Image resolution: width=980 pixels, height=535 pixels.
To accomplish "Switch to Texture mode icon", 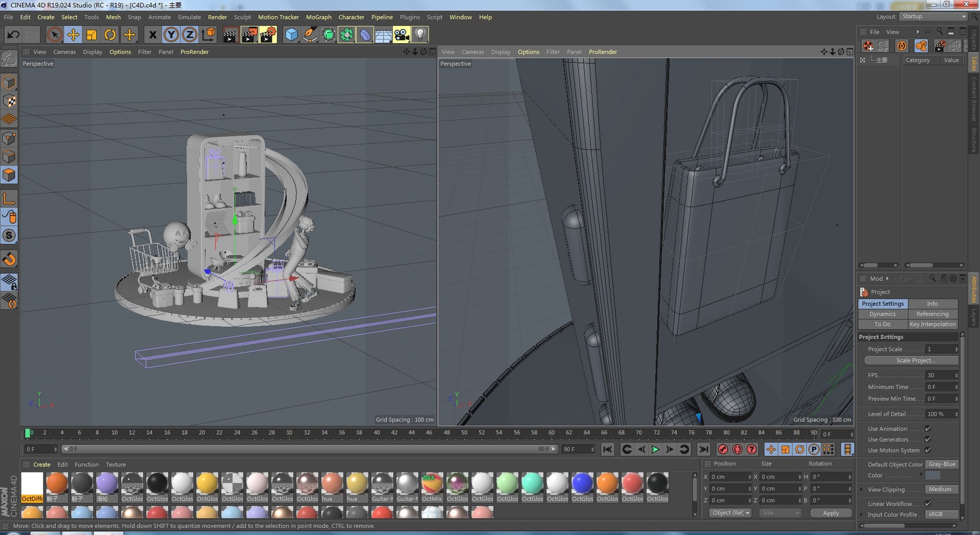I will pos(9,101).
